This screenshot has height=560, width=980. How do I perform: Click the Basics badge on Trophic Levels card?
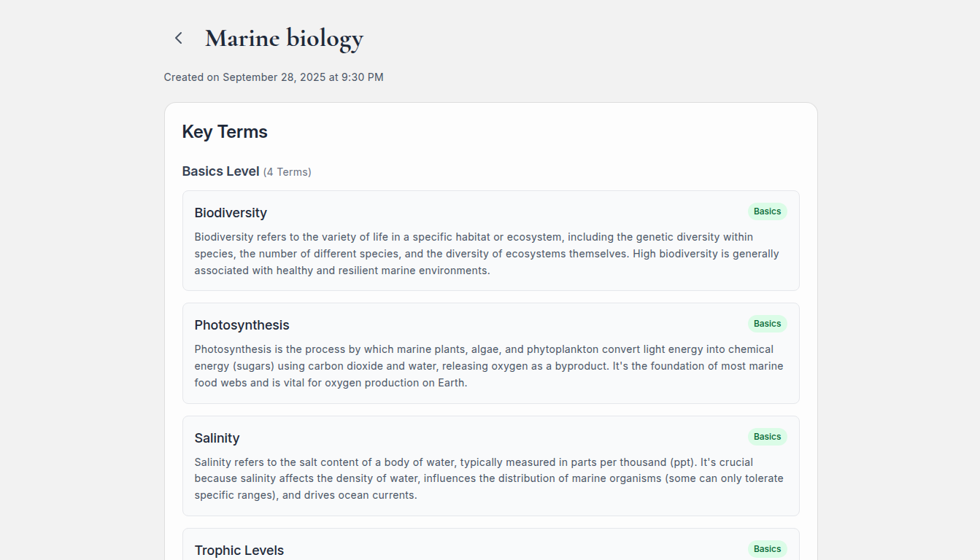pyautogui.click(x=767, y=549)
